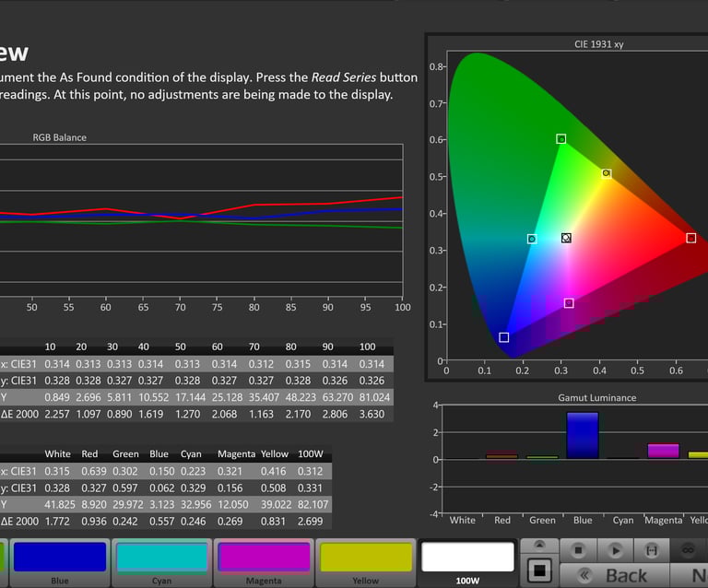Click the Magenta bar in Gamut Luminance

664,452
